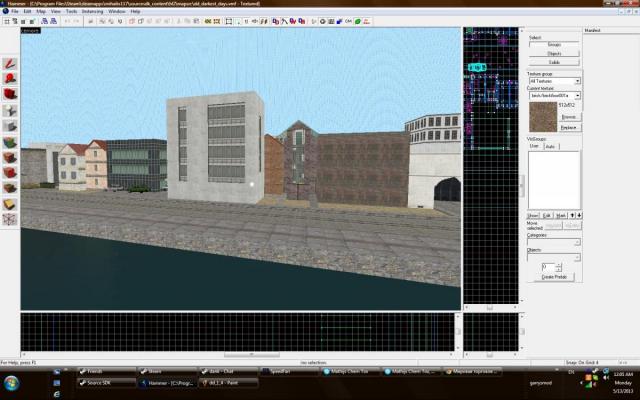
Task: Switch to the Auto VisGroups tab
Action: [x=551, y=147]
